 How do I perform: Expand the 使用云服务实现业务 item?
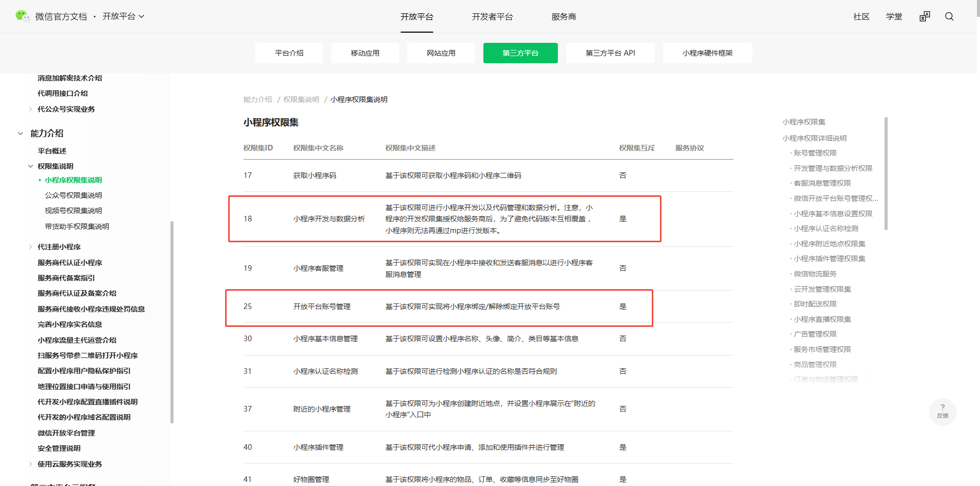click(31, 464)
